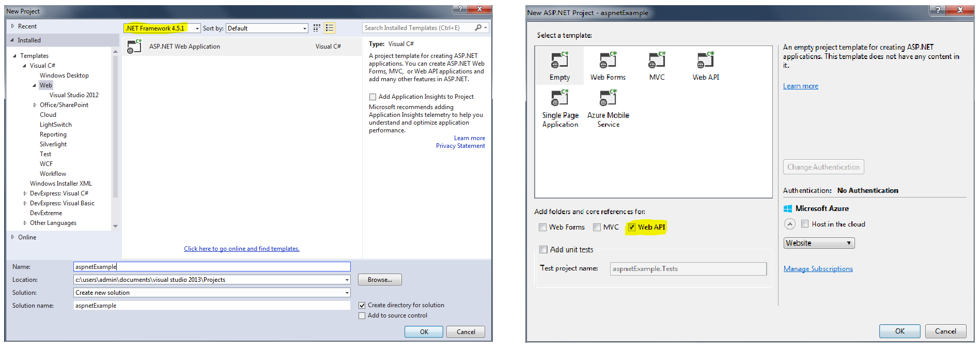Expand DevExpress: Visual C# node
The width and height of the screenshot is (980, 347).
[x=25, y=193]
